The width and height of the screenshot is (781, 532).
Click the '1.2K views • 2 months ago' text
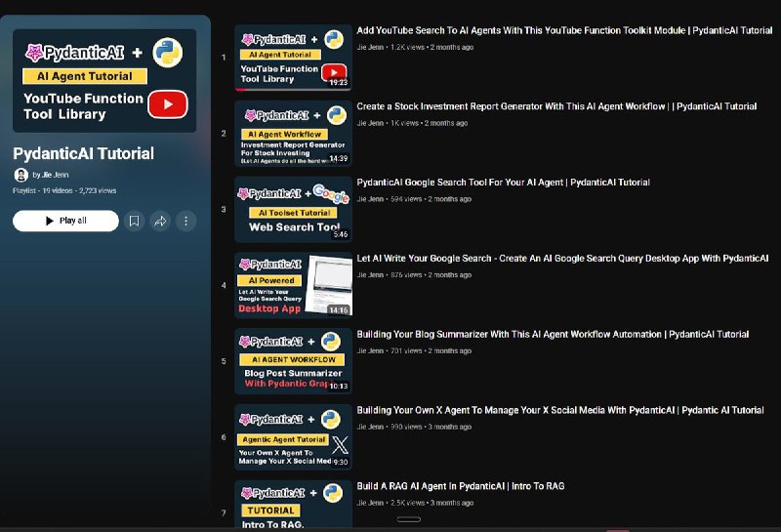tap(432, 47)
